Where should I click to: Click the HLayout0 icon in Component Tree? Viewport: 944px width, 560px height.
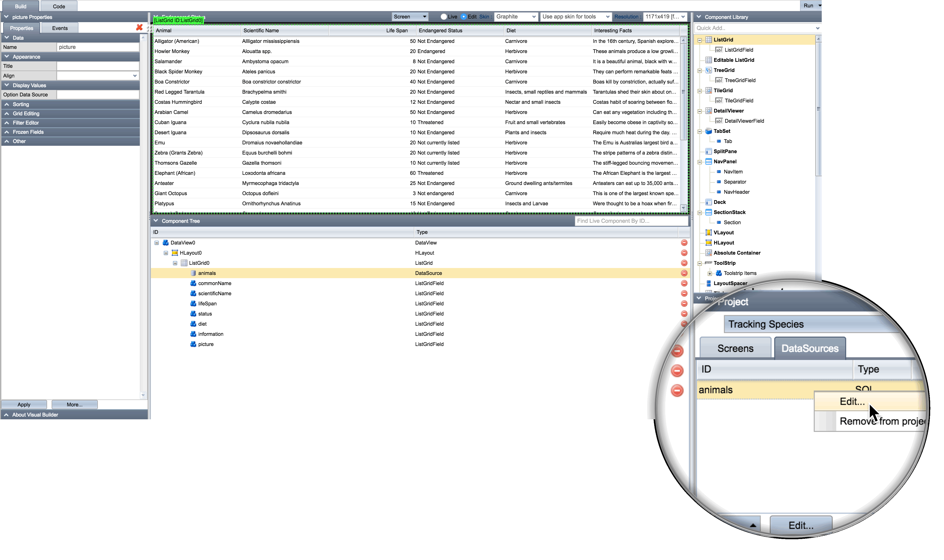pos(175,253)
